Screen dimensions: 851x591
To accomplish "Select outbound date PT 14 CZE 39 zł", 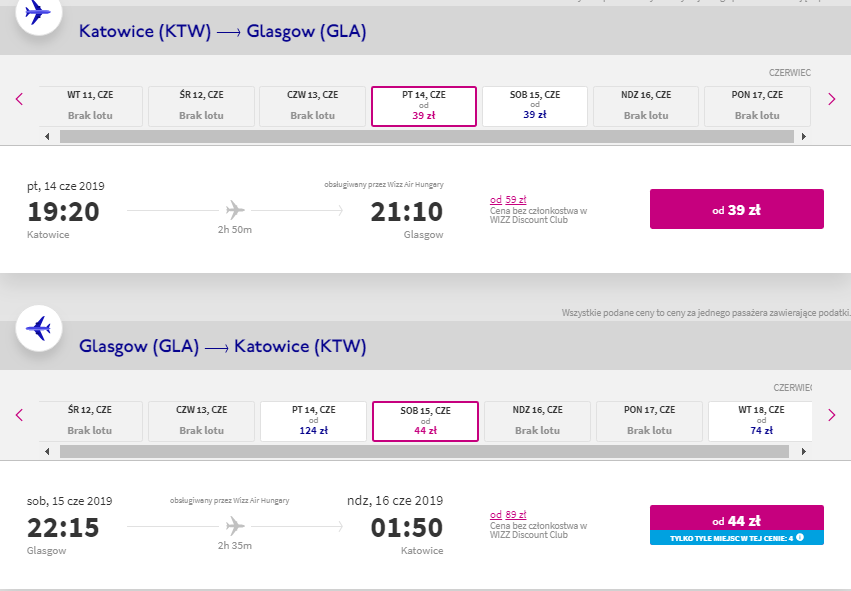I will point(423,106).
